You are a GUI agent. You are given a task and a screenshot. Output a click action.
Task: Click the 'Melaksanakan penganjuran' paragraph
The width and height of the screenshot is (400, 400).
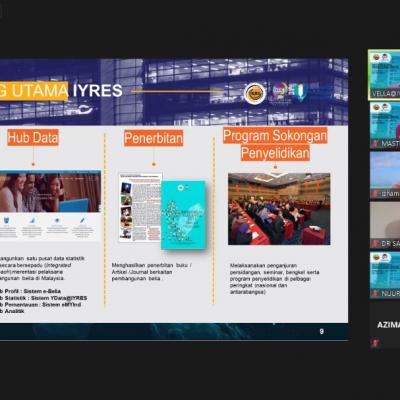(x=275, y=279)
